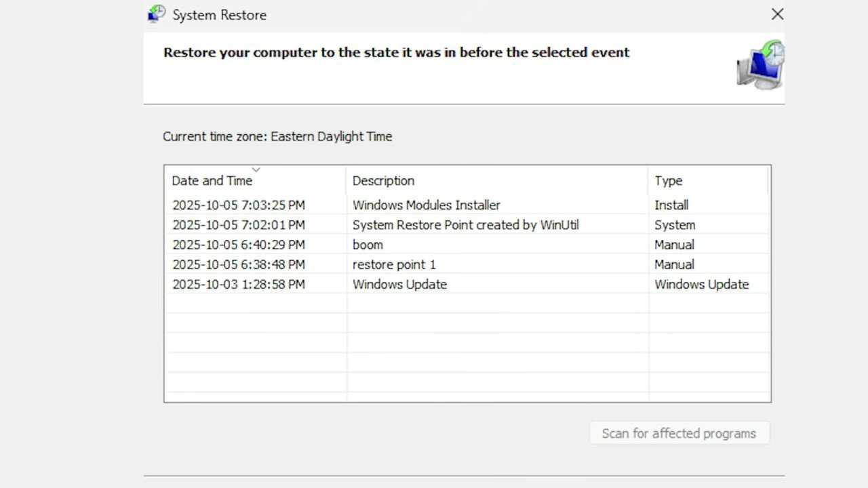Viewport: 868px width, 488px height.
Task: Click the Current time zone label
Action: click(277, 136)
